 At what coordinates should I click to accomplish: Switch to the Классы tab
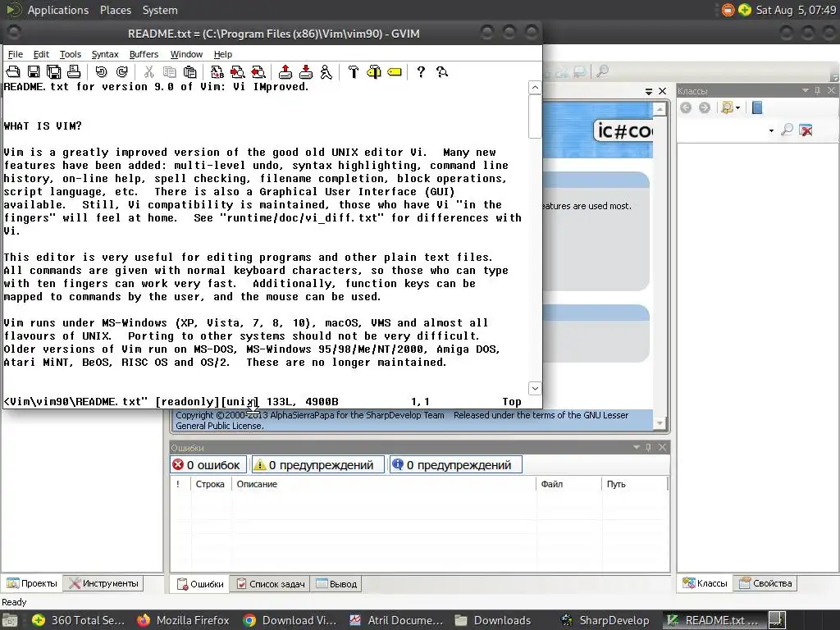click(x=705, y=583)
